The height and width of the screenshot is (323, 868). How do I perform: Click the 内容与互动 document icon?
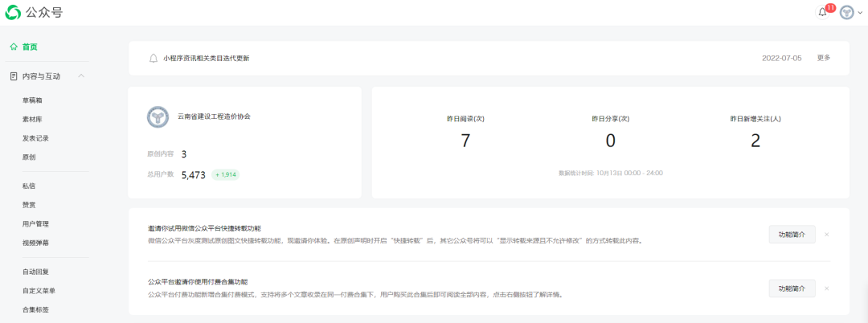click(14, 76)
